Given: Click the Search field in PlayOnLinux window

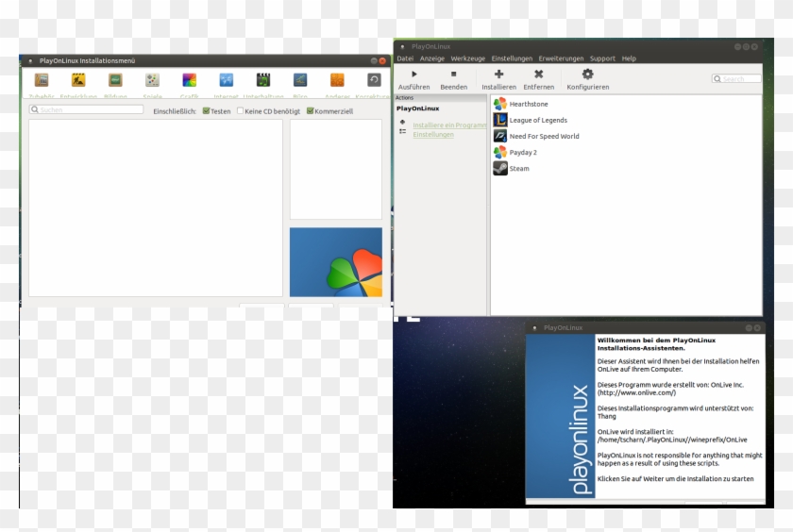Looking at the screenshot, I should point(736,79).
